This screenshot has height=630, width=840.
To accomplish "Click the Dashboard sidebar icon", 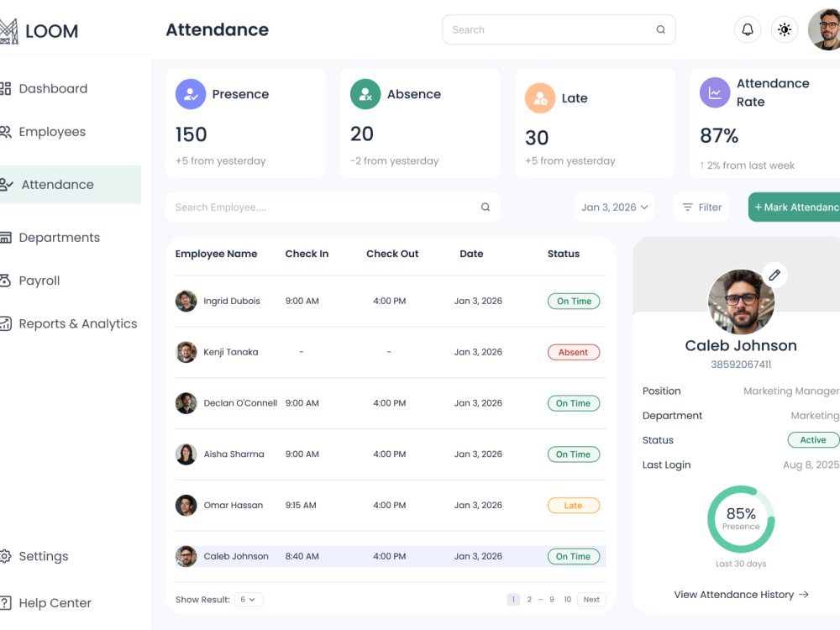I will pyautogui.click(x=5, y=88).
